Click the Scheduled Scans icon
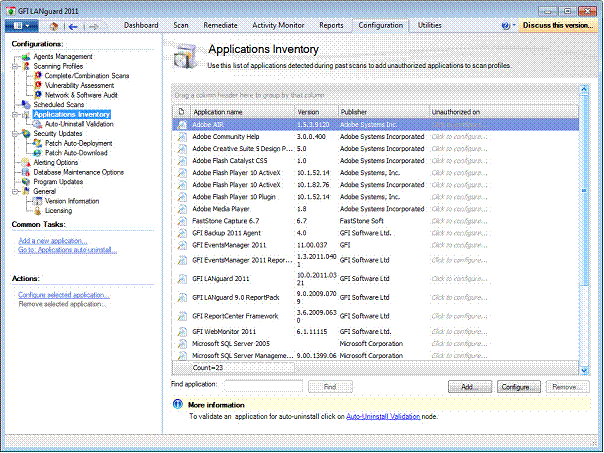 26,104
